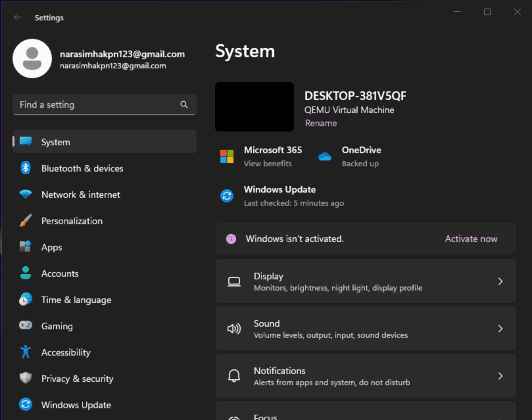Click the Privacy & security shield icon
Screen dimensions: 532x420
[26, 379]
